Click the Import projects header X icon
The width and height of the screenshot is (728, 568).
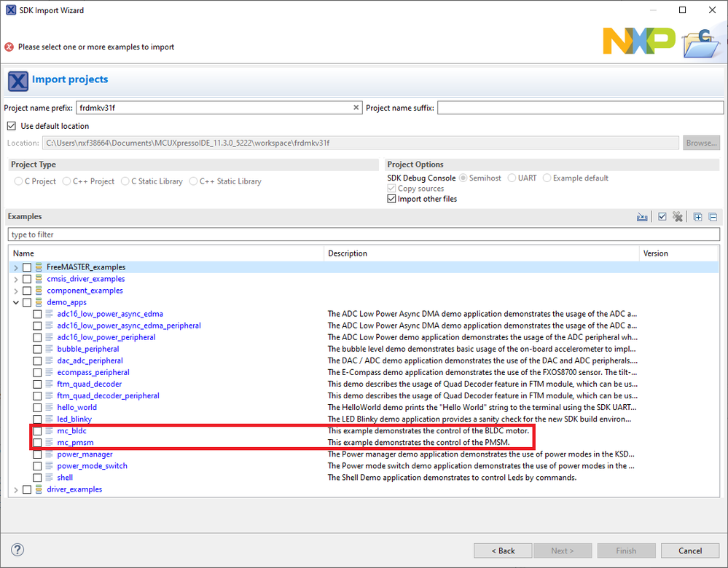[17, 82]
